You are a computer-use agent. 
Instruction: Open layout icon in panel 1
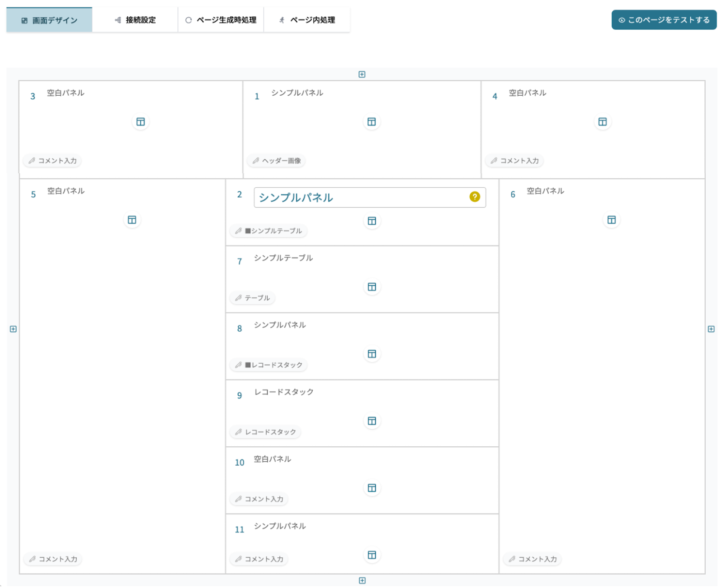[x=371, y=122]
